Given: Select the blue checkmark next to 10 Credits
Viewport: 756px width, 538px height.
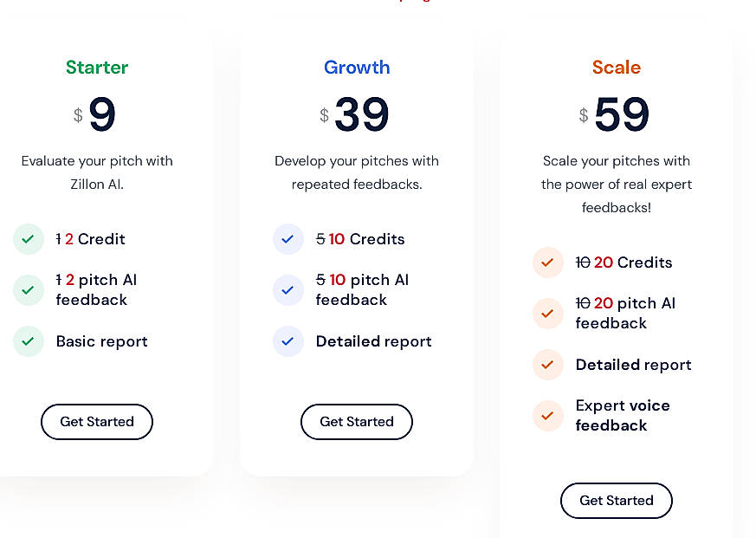Looking at the screenshot, I should click(x=288, y=239).
